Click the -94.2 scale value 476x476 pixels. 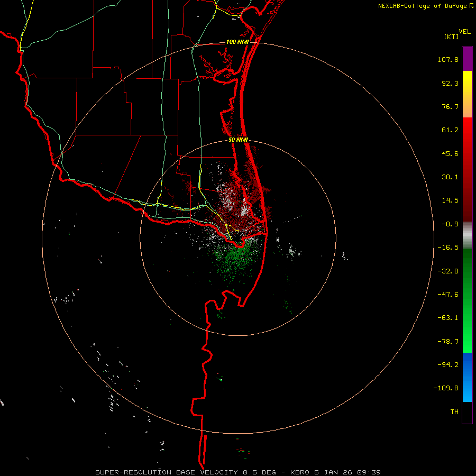point(448,364)
